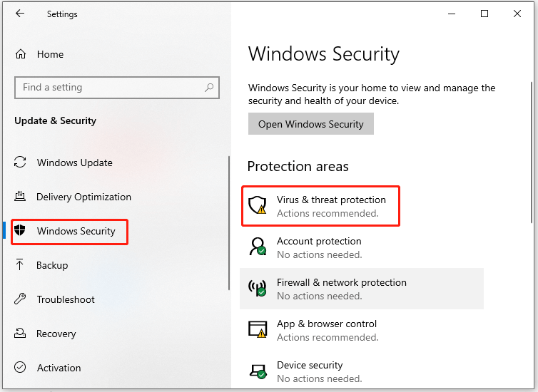Select Troubleshoot in the sidebar
This screenshot has width=538, height=392.
[66, 299]
